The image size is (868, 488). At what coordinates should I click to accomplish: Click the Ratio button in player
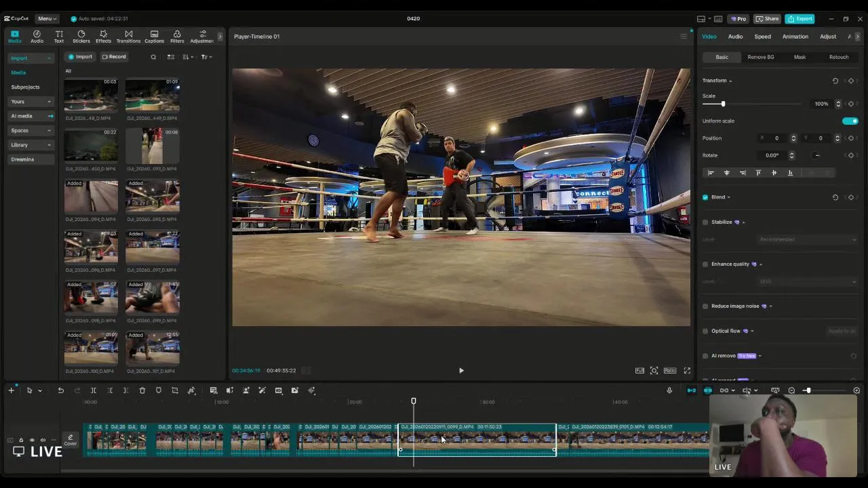coord(670,371)
